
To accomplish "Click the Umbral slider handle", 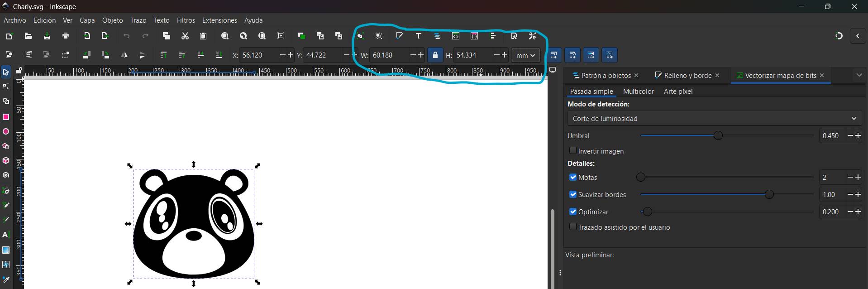I will pos(718,135).
